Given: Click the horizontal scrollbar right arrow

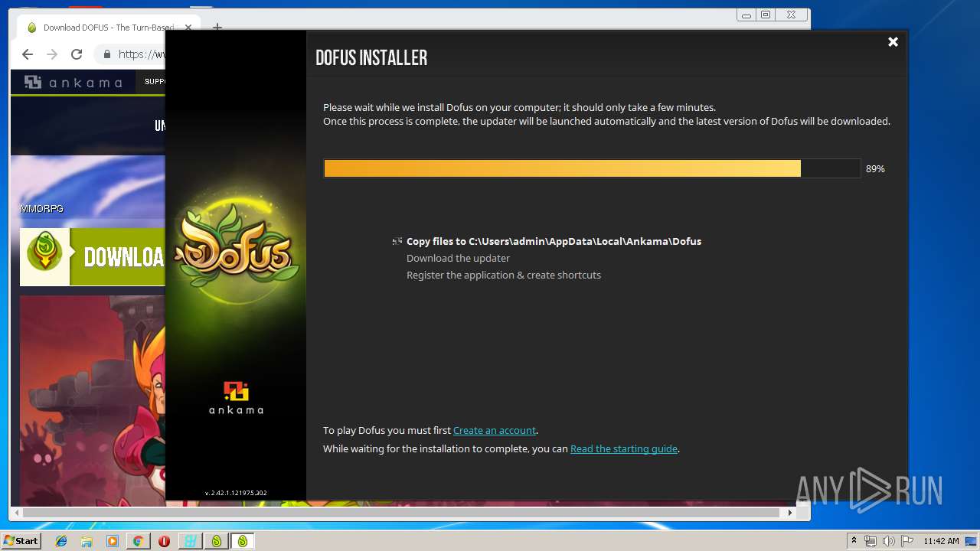Looking at the screenshot, I should pyautogui.click(x=789, y=513).
